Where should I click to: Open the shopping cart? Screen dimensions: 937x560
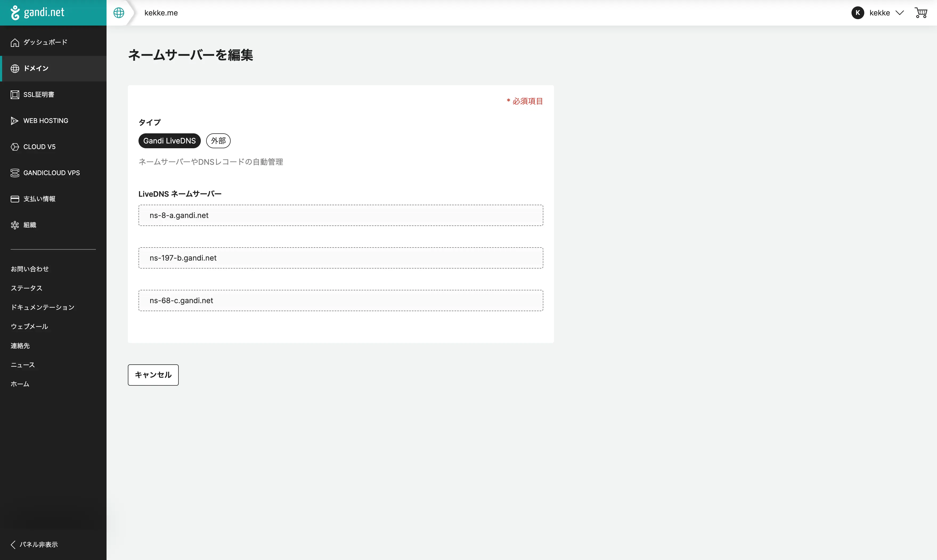(x=921, y=13)
